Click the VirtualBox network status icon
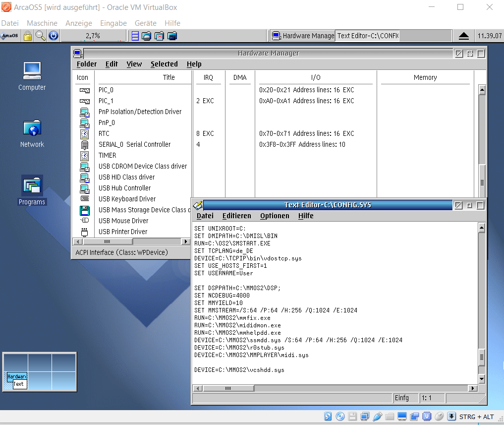Image resolution: width=504 pixels, height=425 pixels. [x=365, y=416]
